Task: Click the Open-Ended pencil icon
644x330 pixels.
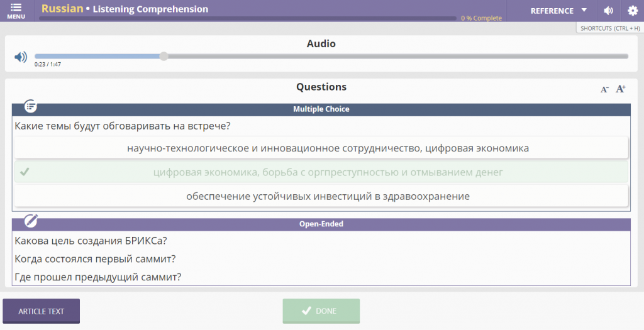Action: [31, 221]
